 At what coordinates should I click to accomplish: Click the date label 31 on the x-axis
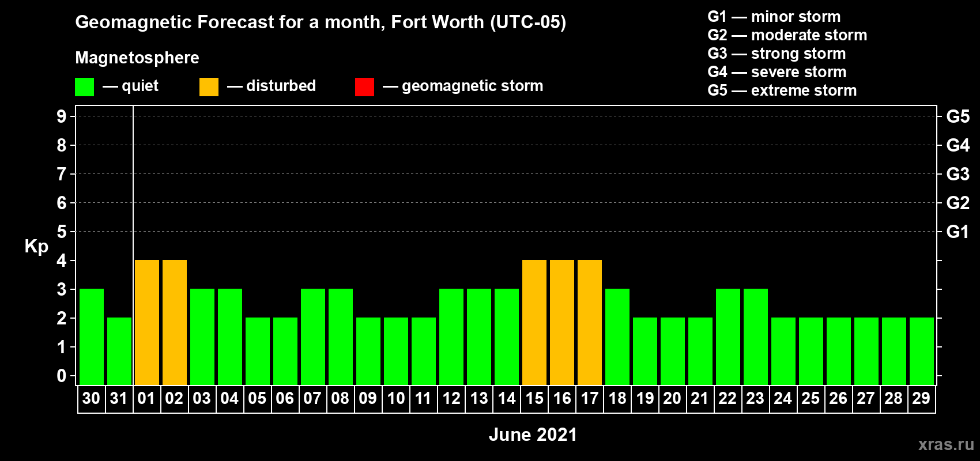119,399
